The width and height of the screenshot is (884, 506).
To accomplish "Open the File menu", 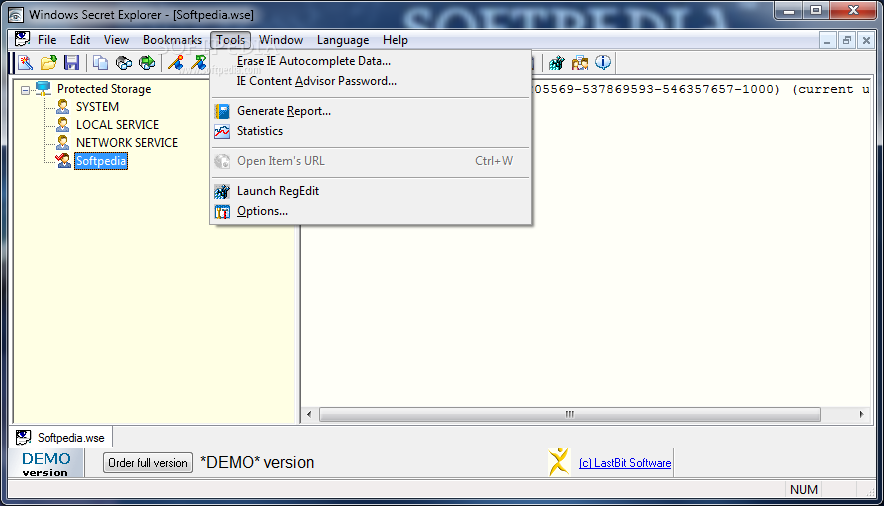I will click(47, 40).
